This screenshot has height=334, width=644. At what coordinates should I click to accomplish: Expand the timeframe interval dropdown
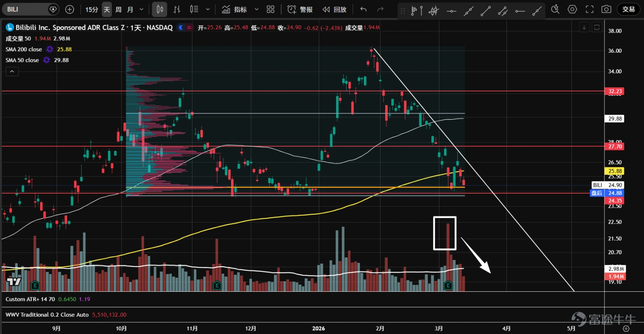[141, 9]
